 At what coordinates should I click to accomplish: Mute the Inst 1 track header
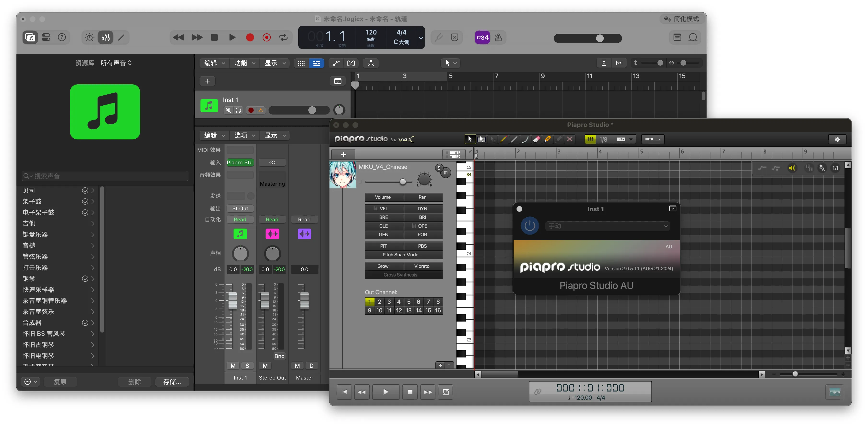click(229, 110)
